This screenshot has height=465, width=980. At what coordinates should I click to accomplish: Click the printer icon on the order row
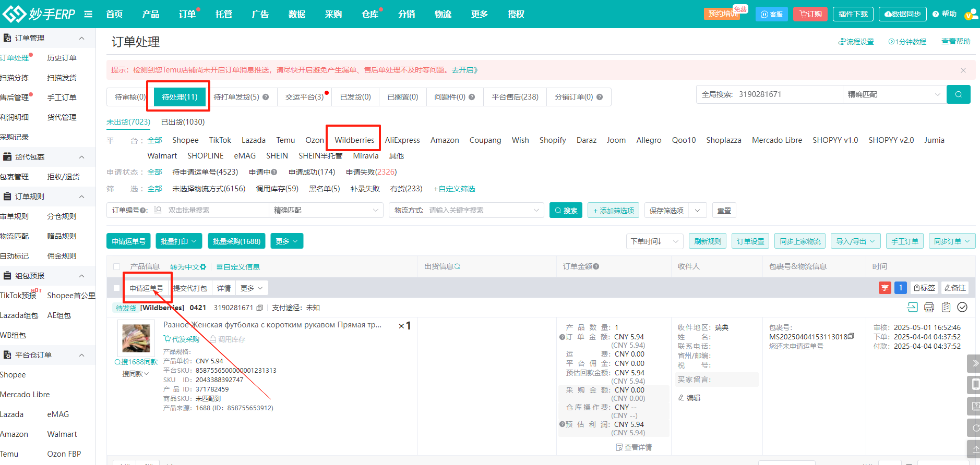[929, 307]
